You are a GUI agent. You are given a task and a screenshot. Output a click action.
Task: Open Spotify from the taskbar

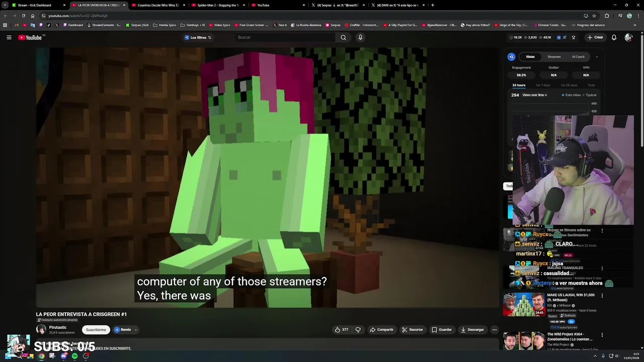pyautogui.click(x=74, y=356)
